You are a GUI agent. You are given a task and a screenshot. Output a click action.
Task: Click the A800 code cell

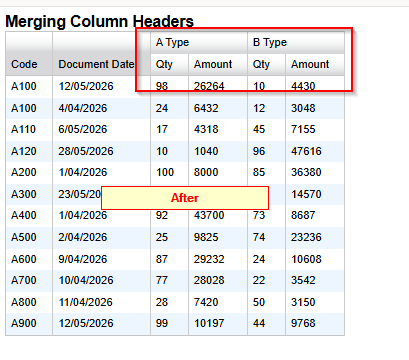pos(29,302)
